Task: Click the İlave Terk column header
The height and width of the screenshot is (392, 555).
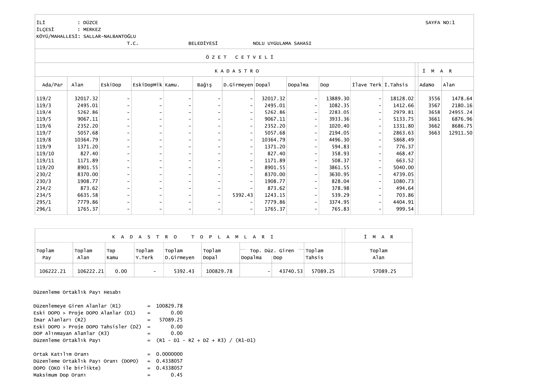Action: 367,85
